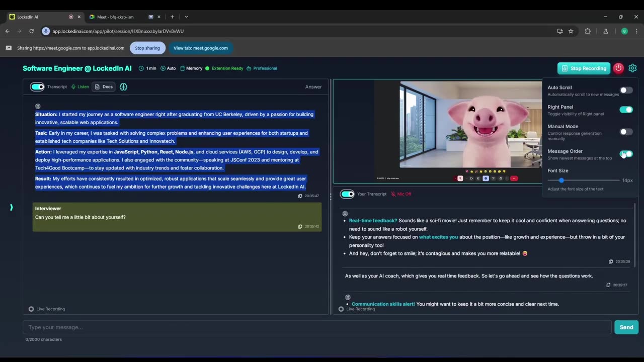The height and width of the screenshot is (362, 644).
Task: Enable the Auto Scroll switch
Action: (626, 90)
